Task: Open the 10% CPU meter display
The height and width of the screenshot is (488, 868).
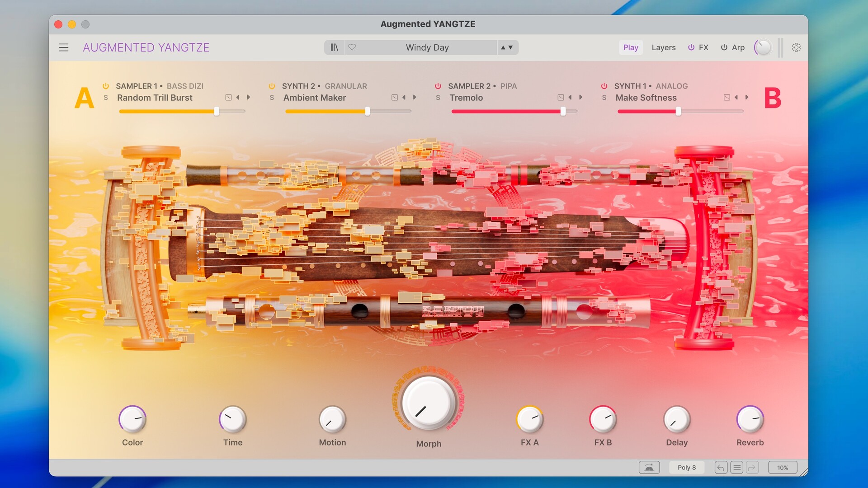Action: 783,467
